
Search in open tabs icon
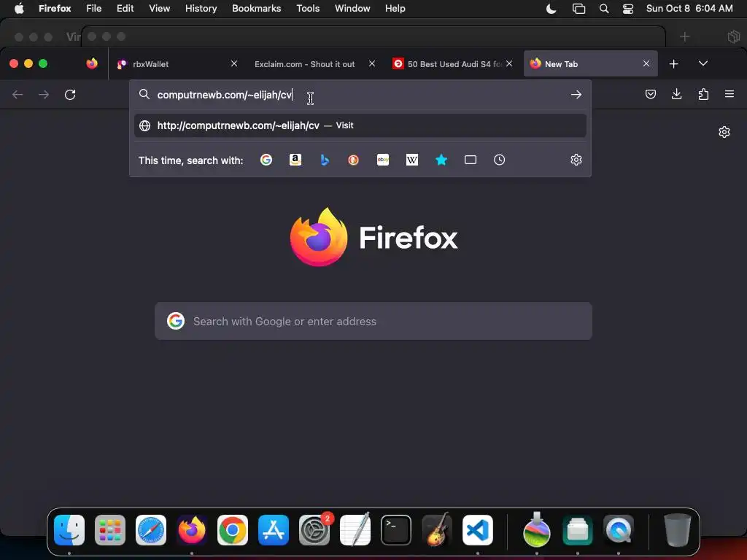pyautogui.click(x=471, y=160)
